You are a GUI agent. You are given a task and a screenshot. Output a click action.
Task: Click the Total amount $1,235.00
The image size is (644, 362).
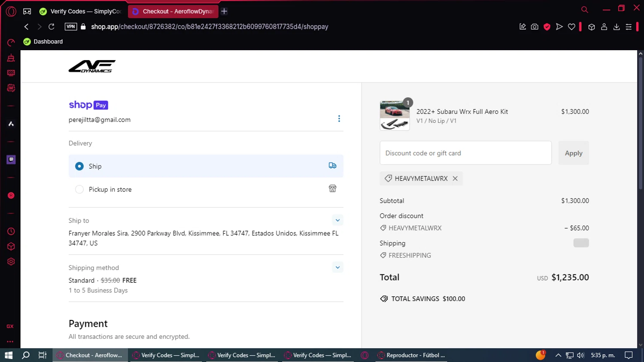(x=570, y=277)
